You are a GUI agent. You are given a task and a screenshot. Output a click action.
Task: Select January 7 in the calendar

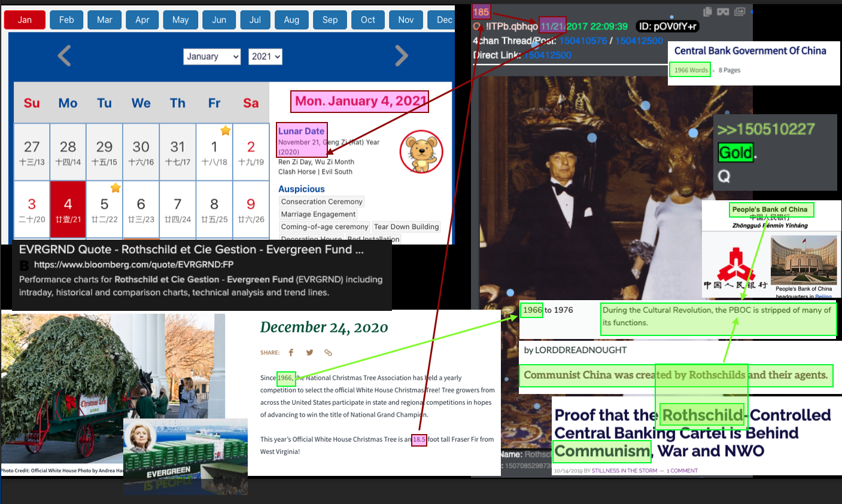pos(178,209)
